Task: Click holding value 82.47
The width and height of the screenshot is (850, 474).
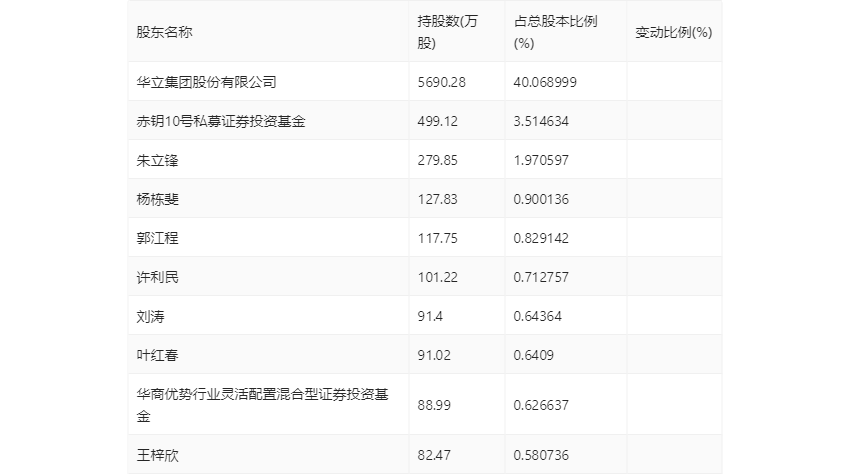Action: pos(434,455)
